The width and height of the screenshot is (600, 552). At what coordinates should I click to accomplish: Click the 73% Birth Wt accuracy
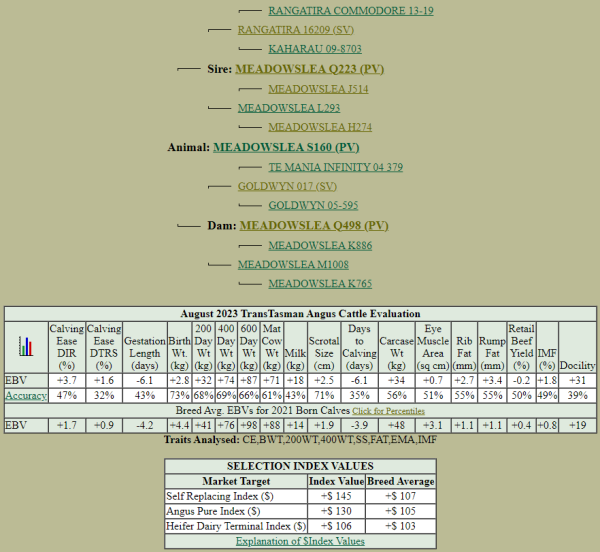[179, 395]
